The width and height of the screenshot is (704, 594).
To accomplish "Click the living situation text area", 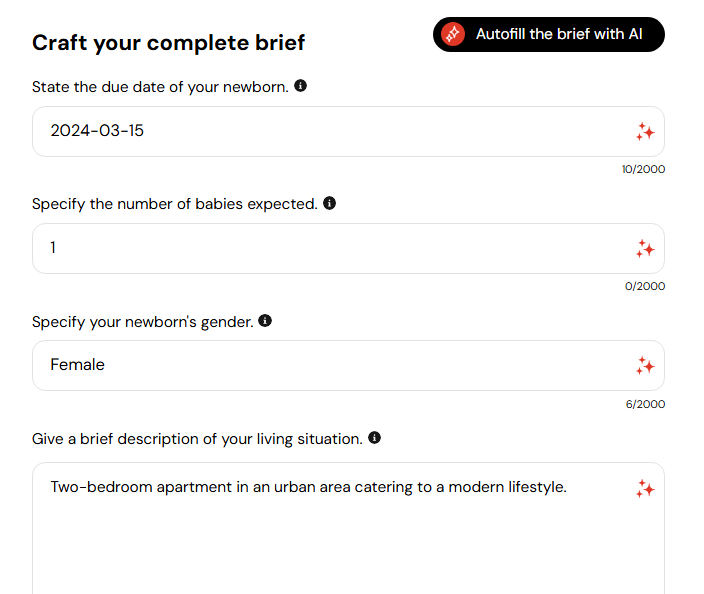I will (348, 528).
